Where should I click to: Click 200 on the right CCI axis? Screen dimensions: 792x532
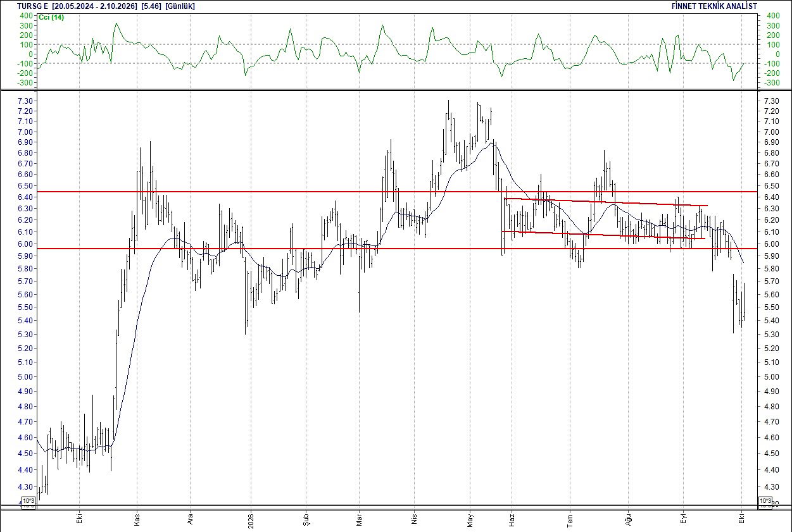pyautogui.click(x=773, y=35)
